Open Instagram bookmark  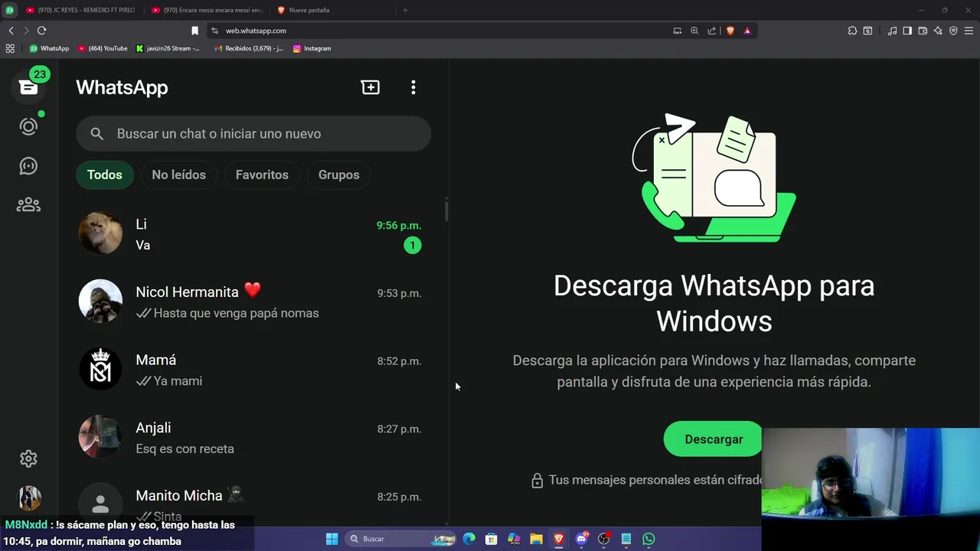click(312, 48)
